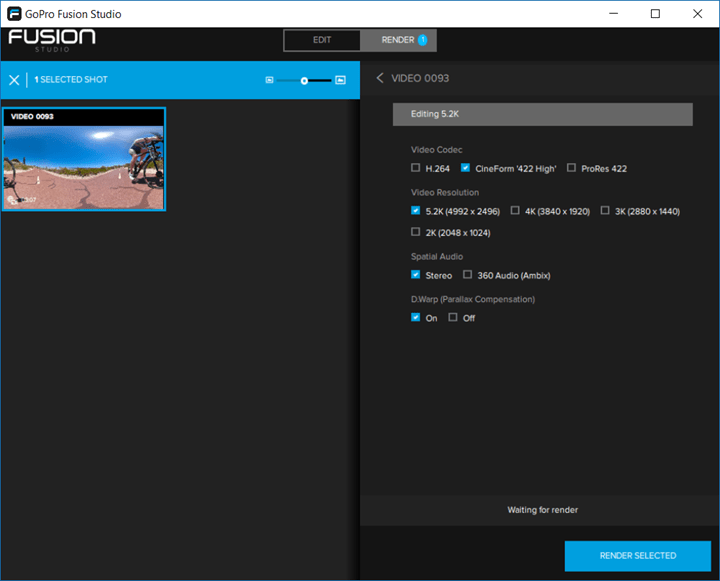Select 2K (2048 x 1024) resolution
This screenshot has width=720, height=581.
pyautogui.click(x=416, y=232)
